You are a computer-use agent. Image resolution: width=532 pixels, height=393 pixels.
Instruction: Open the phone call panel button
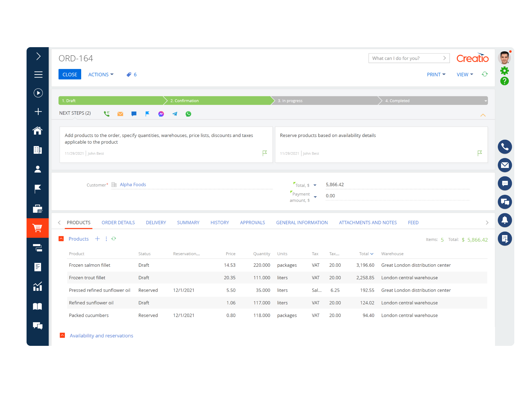click(x=504, y=147)
